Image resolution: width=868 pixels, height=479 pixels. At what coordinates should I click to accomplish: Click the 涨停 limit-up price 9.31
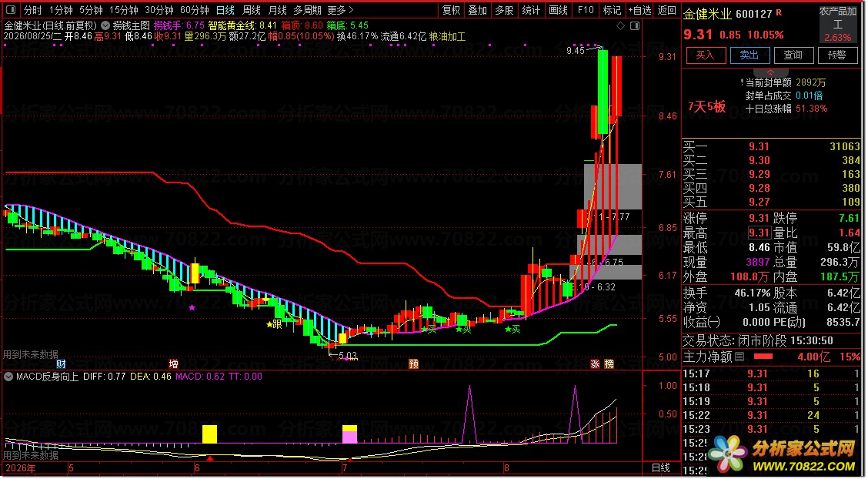click(x=759, y=218)
